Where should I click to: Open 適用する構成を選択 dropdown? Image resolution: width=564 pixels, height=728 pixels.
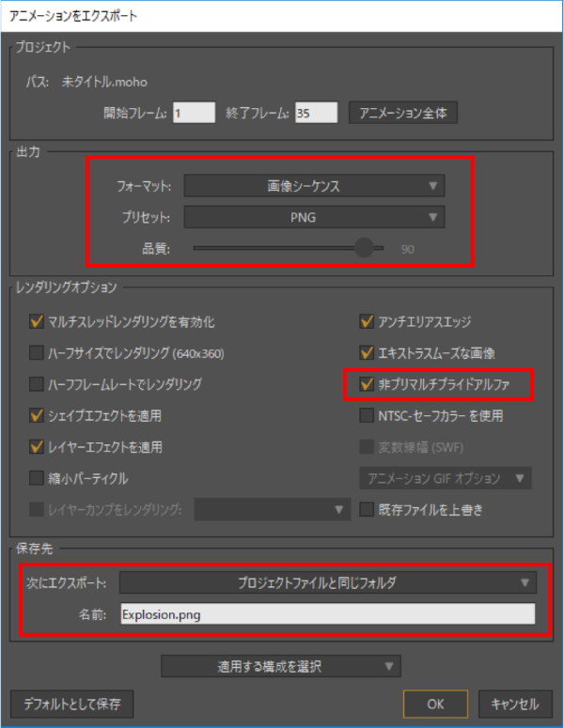tap(281, 667)
